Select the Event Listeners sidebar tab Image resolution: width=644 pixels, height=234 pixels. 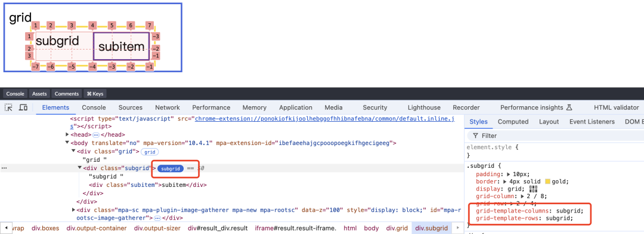[x=592, y=122]
